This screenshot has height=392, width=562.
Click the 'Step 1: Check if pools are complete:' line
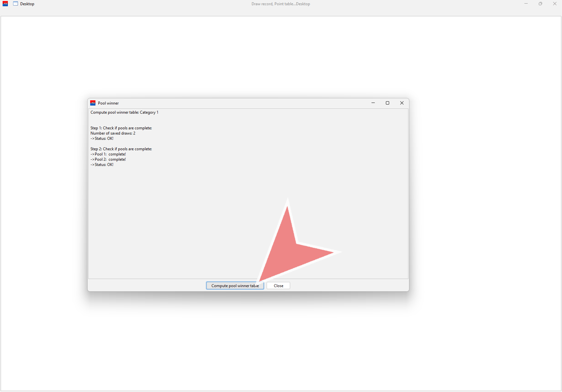pyautogui.click(x=121, y=128)
